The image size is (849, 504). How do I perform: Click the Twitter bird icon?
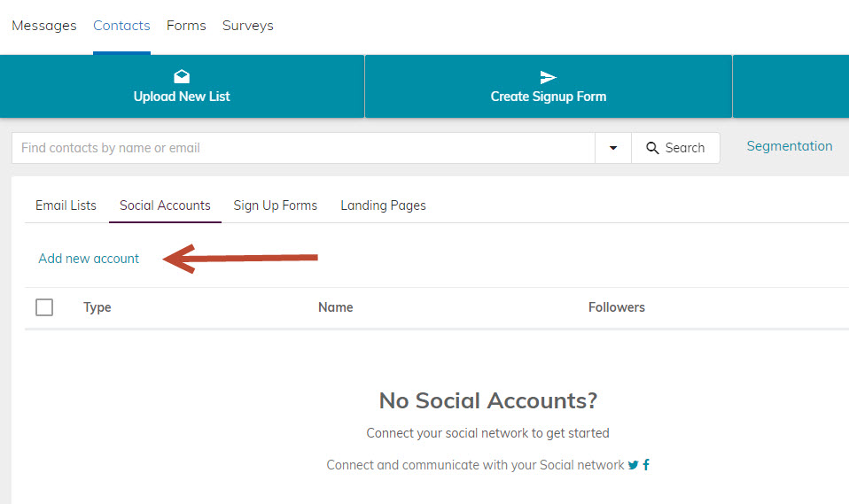pyautogui.click(x=634, y=465)
